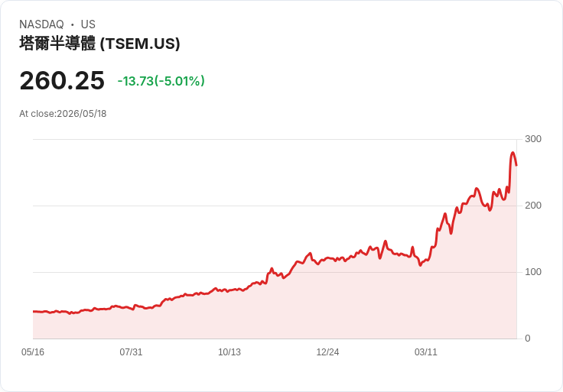Click the 300 y-axis value label

click(x=533, y=139)
